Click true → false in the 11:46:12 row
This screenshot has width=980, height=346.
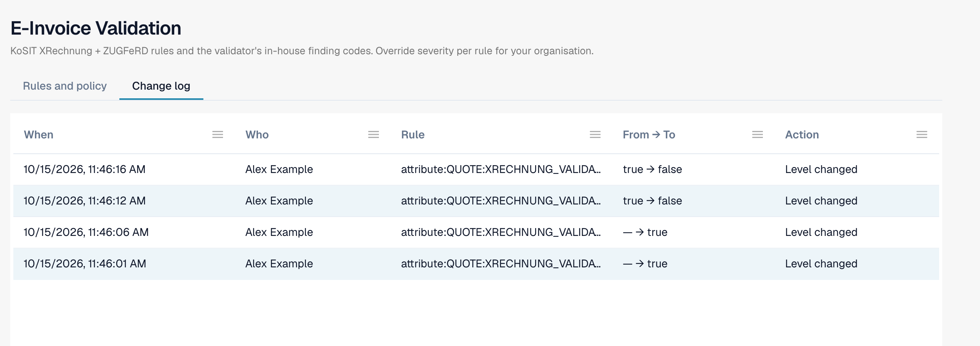653,201
